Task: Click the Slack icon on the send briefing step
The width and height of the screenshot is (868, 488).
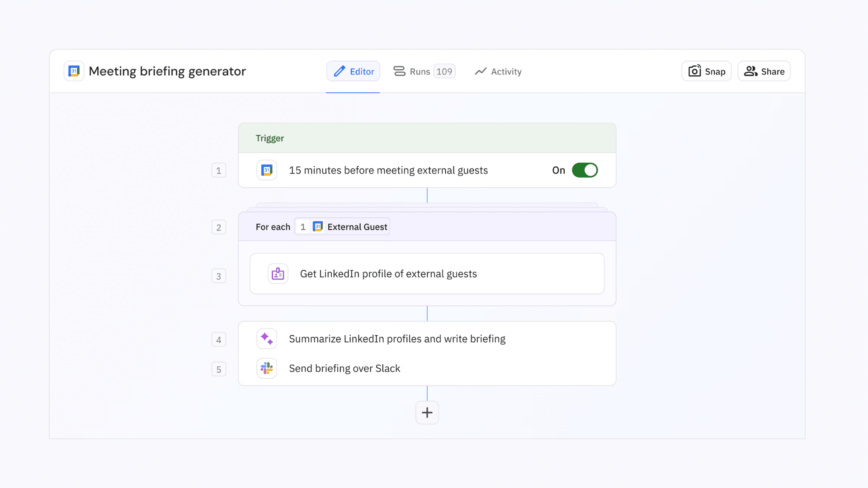Action: click(267, 368)
